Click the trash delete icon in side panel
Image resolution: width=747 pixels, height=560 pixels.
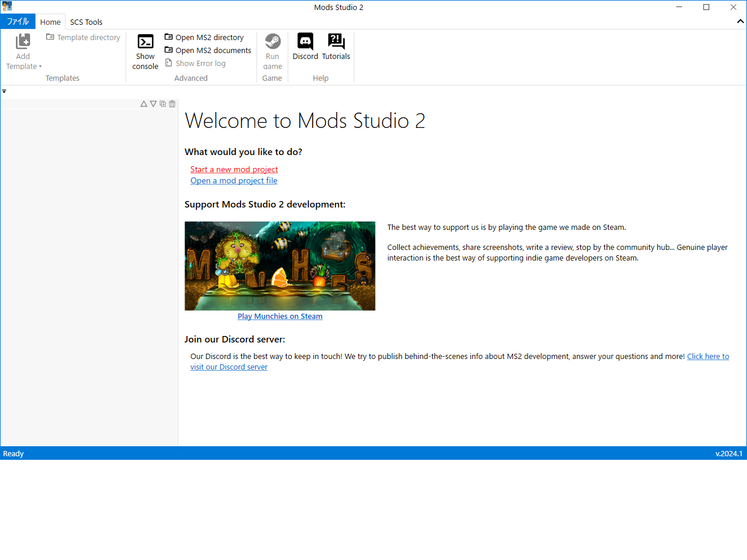pyautogui.click(x=172, y=104)
